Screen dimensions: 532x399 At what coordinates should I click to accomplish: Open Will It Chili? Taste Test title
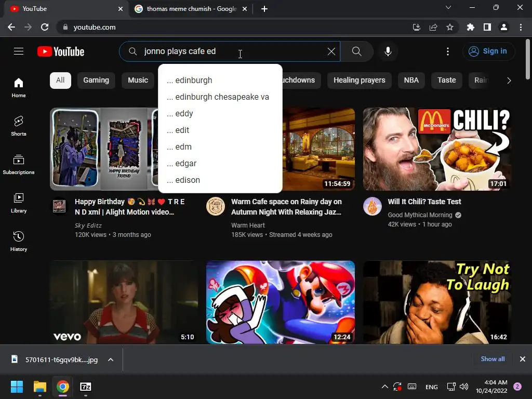(x=424, y=202)
